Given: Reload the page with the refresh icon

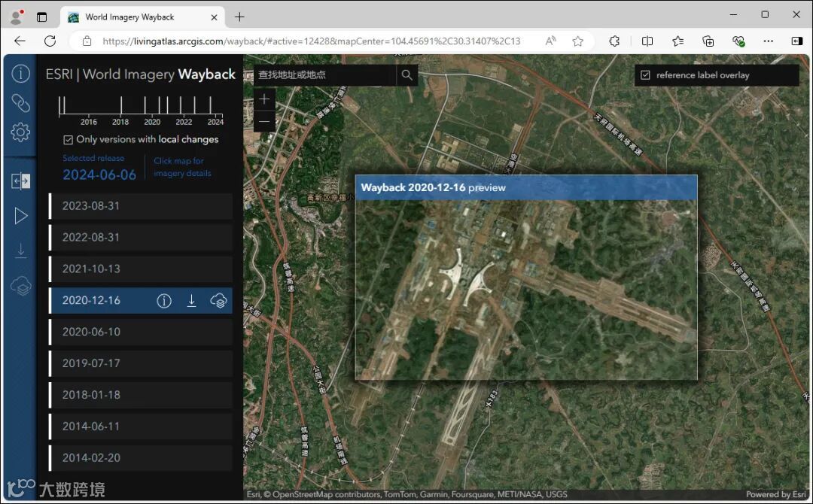Looking at the screenshot, I should [50, 41].
